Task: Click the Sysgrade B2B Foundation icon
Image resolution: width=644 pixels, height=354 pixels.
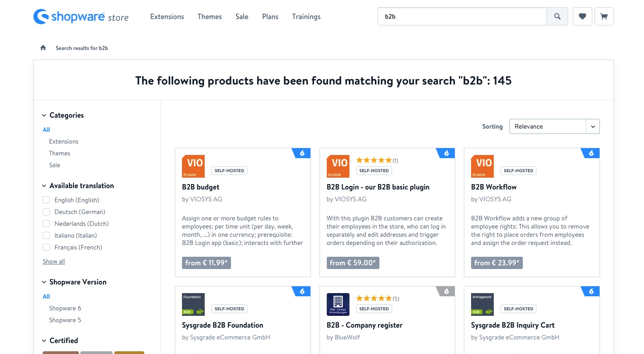Action: pos(193,304)
